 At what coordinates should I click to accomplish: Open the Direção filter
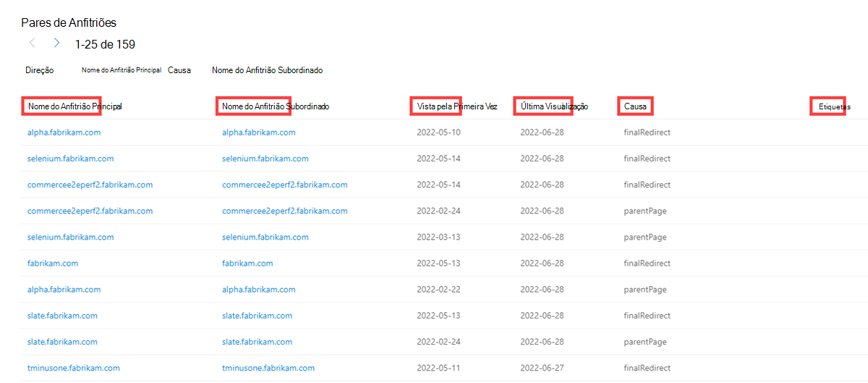click(39, 70)
